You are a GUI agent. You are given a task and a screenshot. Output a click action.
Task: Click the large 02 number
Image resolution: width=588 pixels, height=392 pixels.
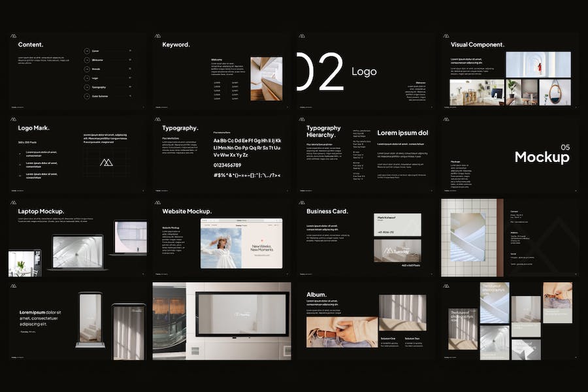(x=320, y=71)
